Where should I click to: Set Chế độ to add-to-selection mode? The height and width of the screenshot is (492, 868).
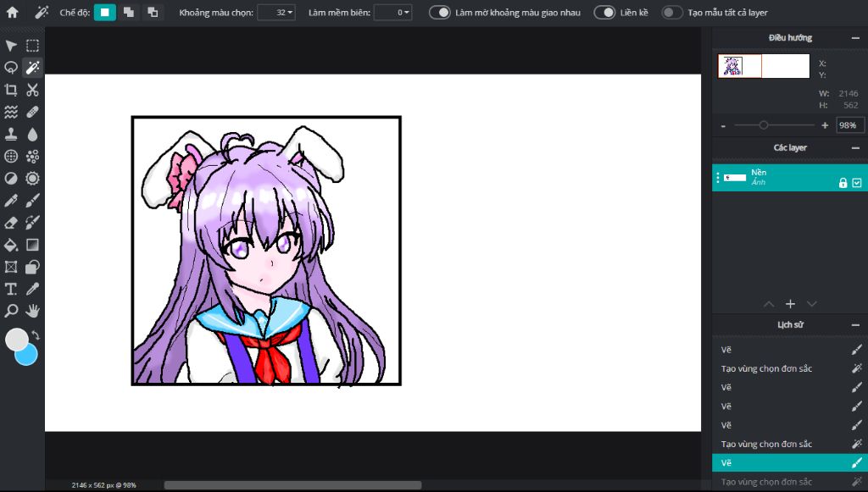tap(129, 12)
